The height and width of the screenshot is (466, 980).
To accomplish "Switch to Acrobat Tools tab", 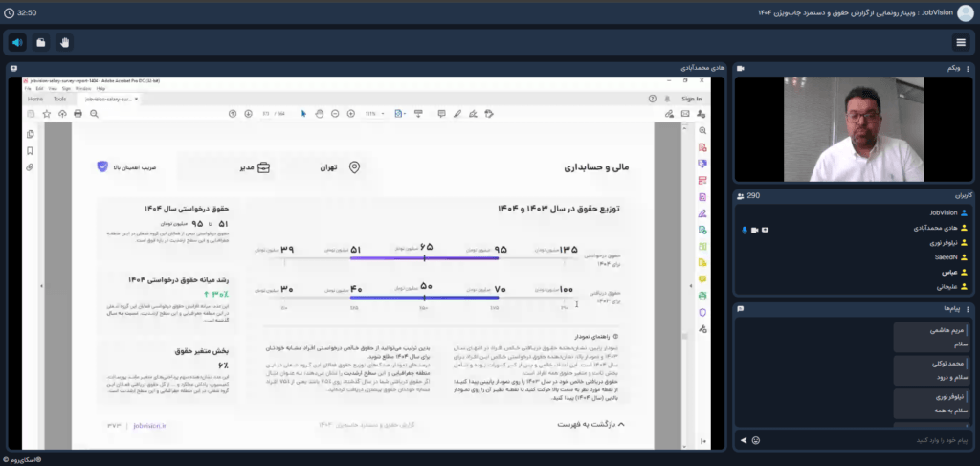I will click(x=59, y=99).
